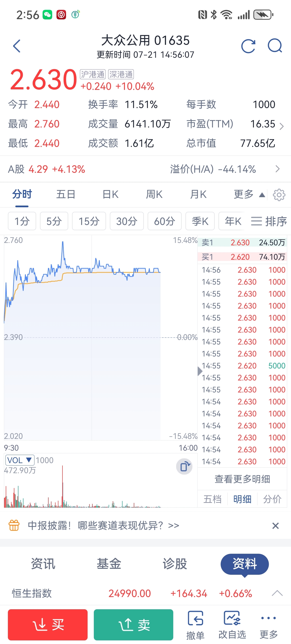Switch order panel to 五档
The width and height of the screenshot is (291, 644).
click(x=212, y=499)
